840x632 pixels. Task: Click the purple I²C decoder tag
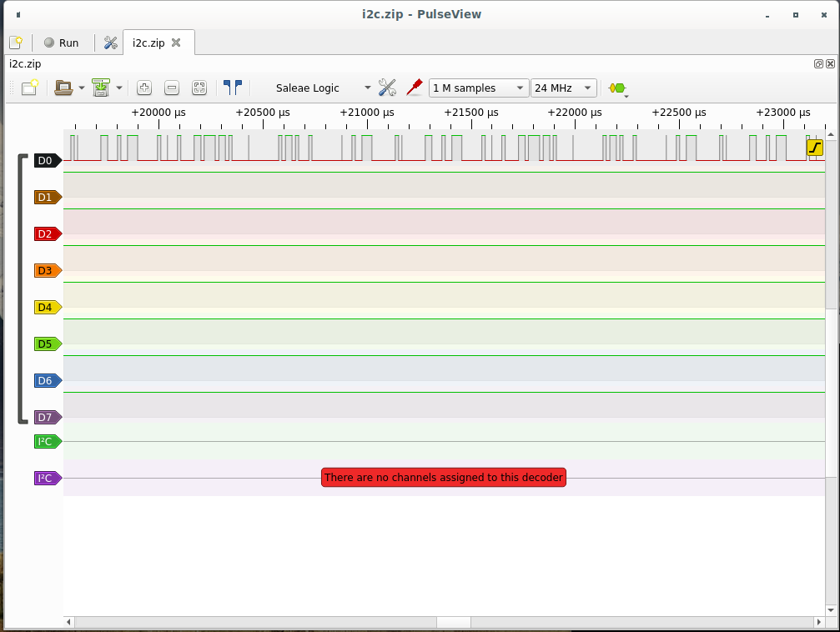click(45, 478)
